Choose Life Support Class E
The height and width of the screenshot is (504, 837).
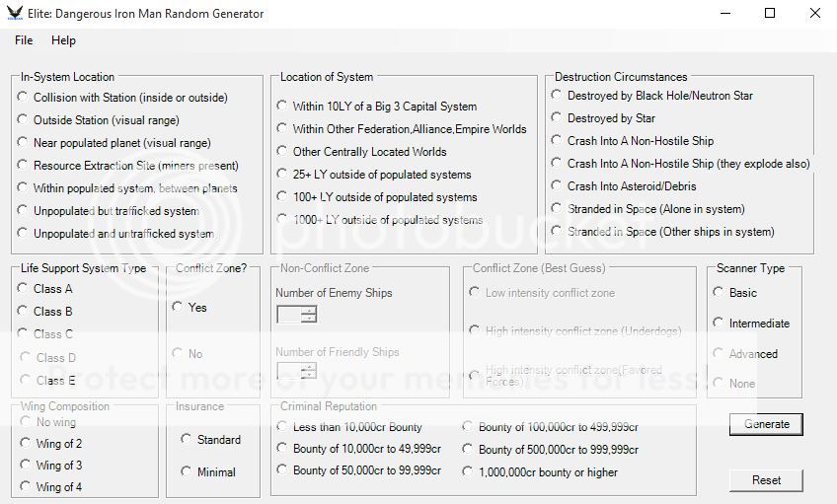pyautogui.click(x=48, y=381)
